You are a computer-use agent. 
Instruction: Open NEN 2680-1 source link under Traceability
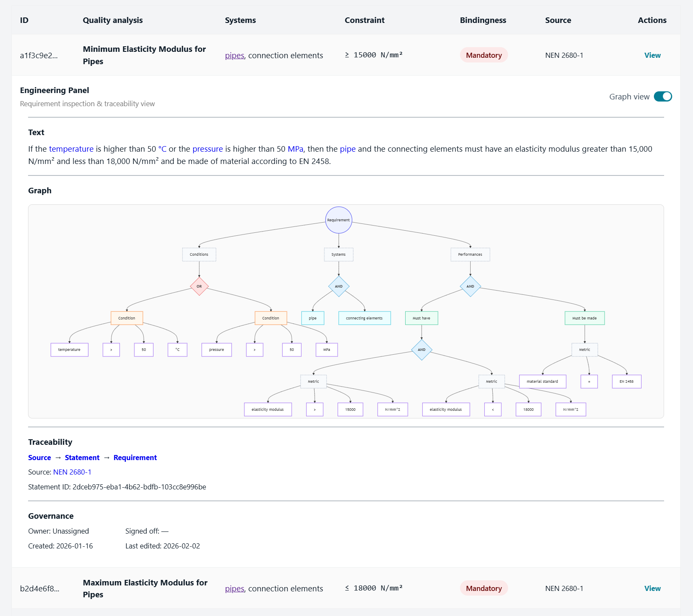tap(72, 472)
